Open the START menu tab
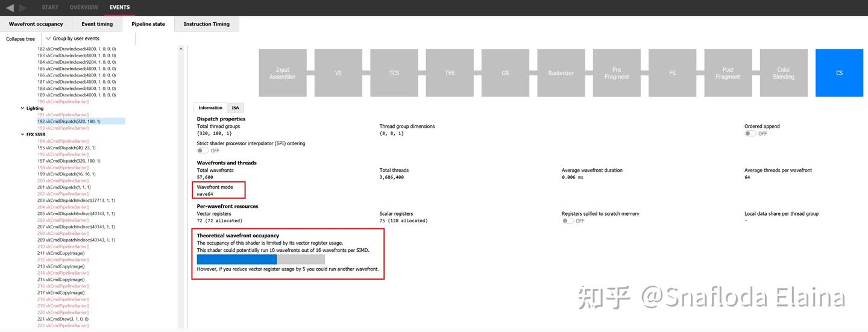This screenshot has width=868, height=332. click(50, 7)
